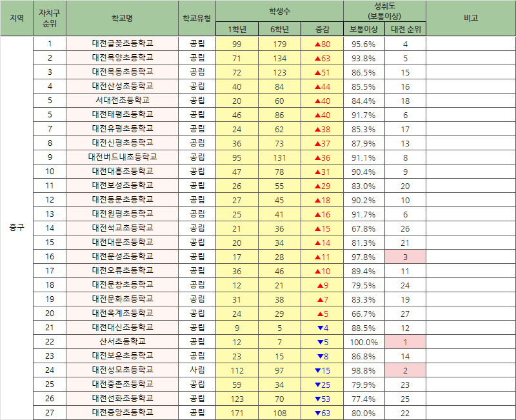Select school name 대전옥계초등학교
Screen dimensions: 516x420
coord(122,313)
